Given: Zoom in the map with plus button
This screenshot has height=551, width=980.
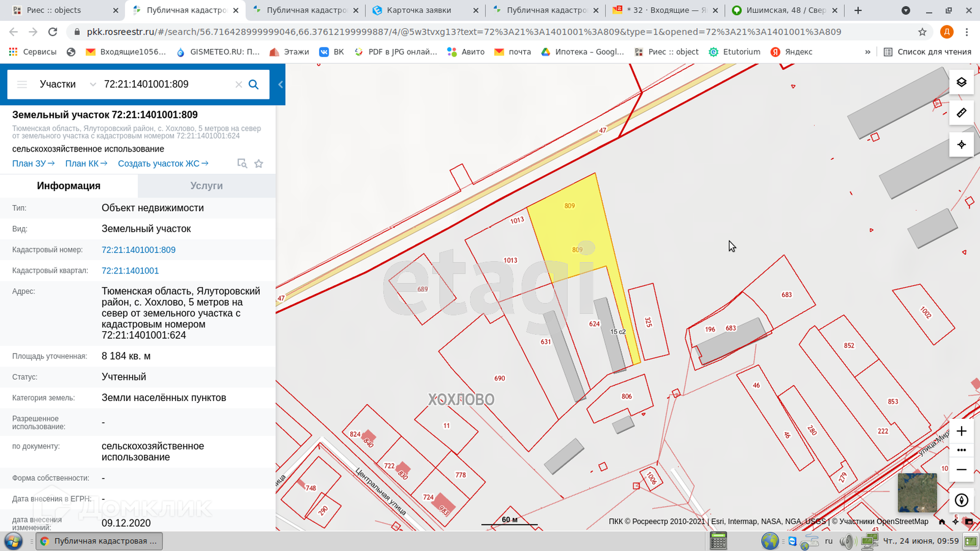Looking at the screenshot, I should pyautogui.click(x=961, y=431).
